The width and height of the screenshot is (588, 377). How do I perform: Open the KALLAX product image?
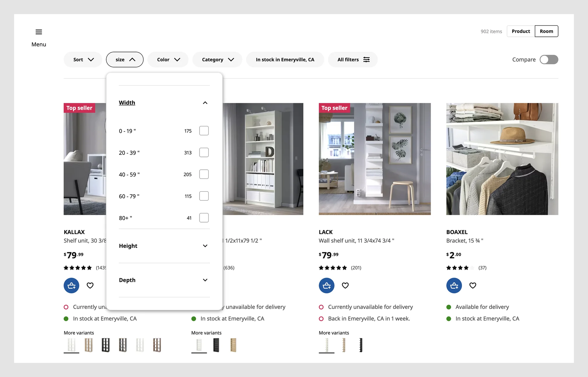click(85, 159)
